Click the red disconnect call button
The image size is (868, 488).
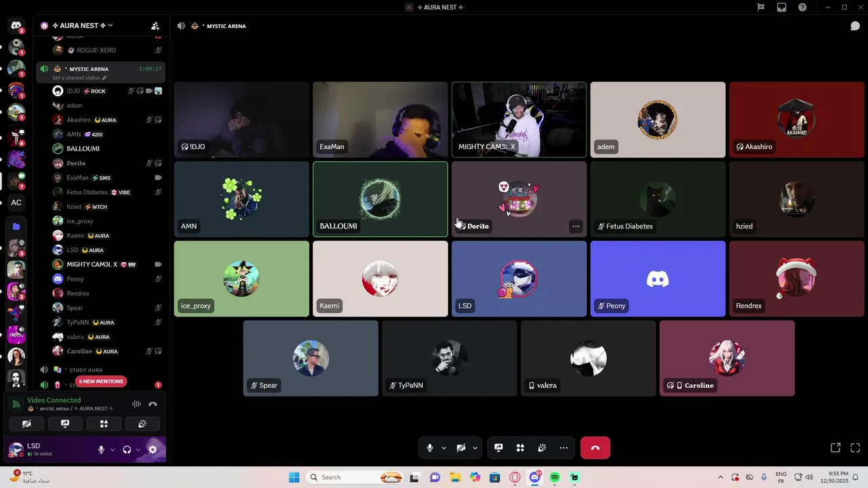click(595, 448)
